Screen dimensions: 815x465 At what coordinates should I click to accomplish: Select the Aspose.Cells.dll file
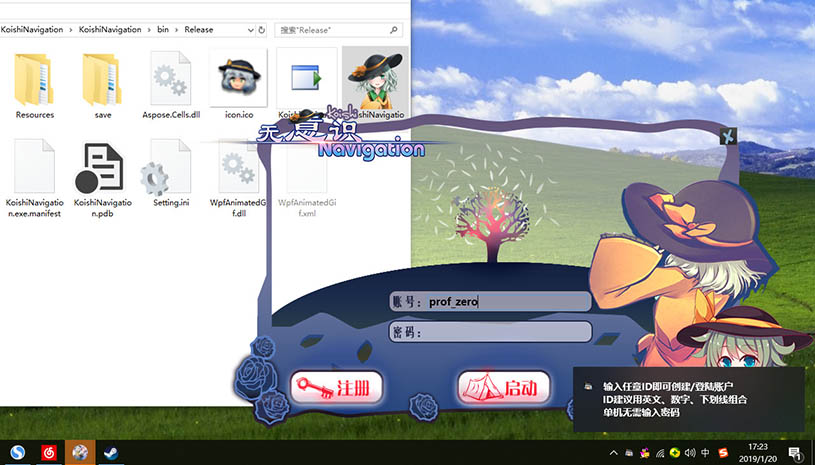(170, 85)
